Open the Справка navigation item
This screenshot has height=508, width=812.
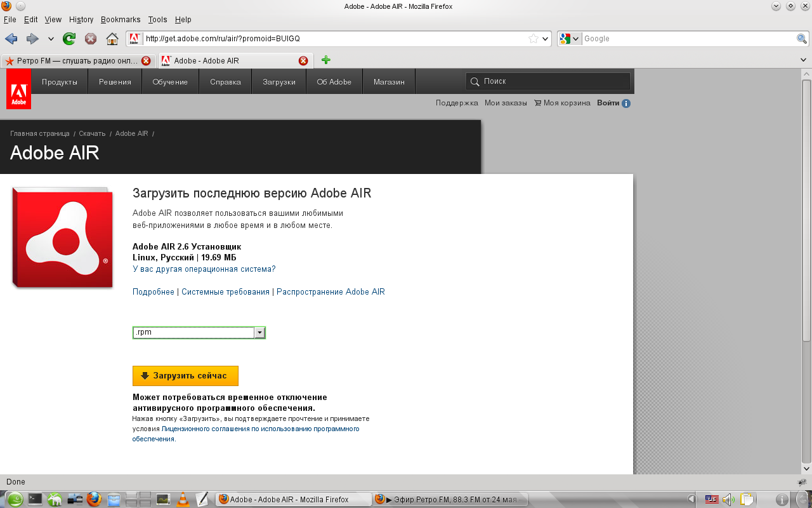click(x=225, y=82)
